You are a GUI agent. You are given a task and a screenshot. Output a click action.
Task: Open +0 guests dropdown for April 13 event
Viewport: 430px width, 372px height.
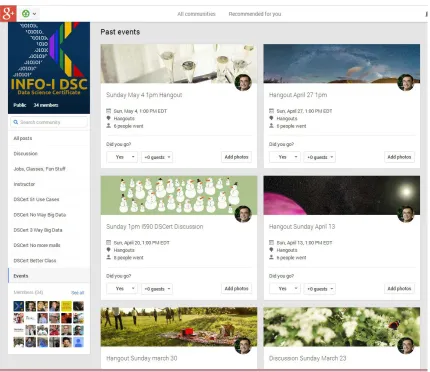coord(320,289)
